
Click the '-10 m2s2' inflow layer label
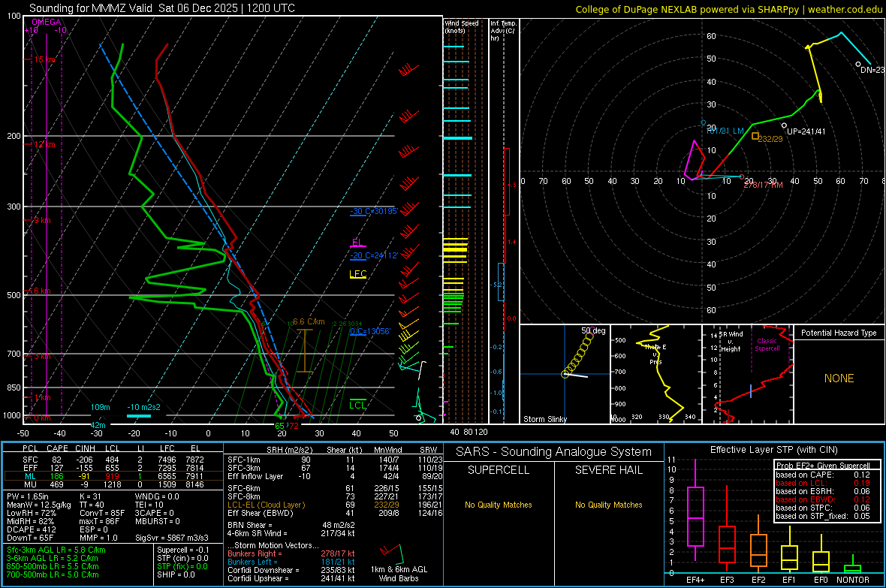pyautogui.click(x=143, y=407)
